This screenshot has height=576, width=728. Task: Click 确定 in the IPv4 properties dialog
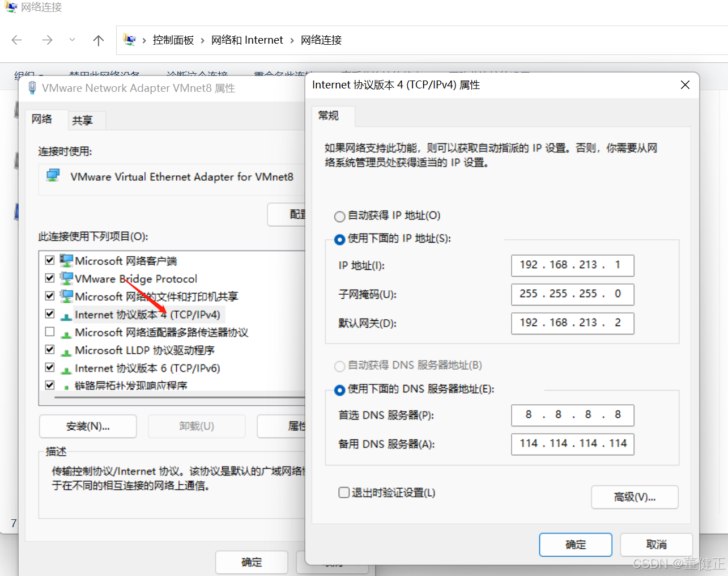pos(576,545)
